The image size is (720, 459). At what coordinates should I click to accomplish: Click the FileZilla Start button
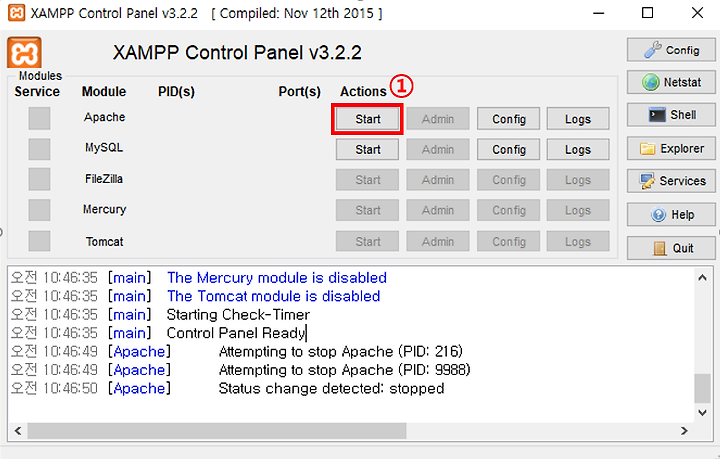[367, 180]
